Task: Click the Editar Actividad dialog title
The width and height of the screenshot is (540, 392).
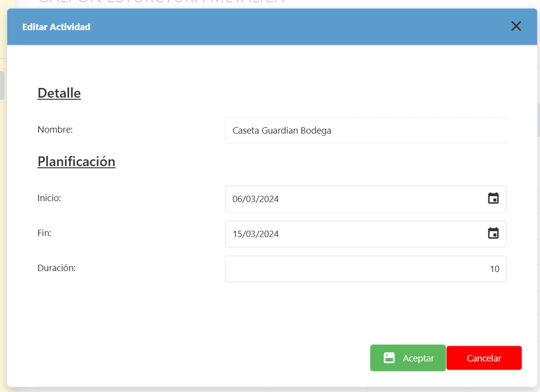Action: (x=56, y=27)
